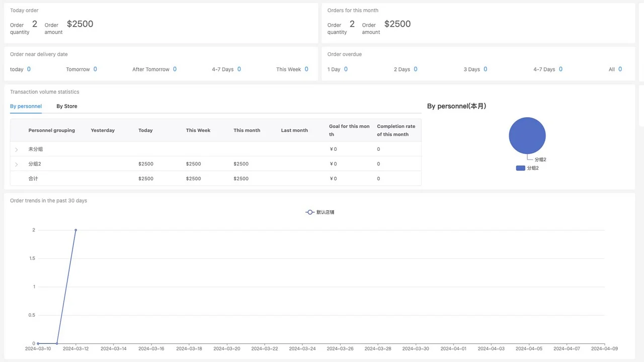Viewport: 644px width, 362px height.
Task: Toggle the 分组2 pie chart legend swatch
Action: [x=521, y=168]
